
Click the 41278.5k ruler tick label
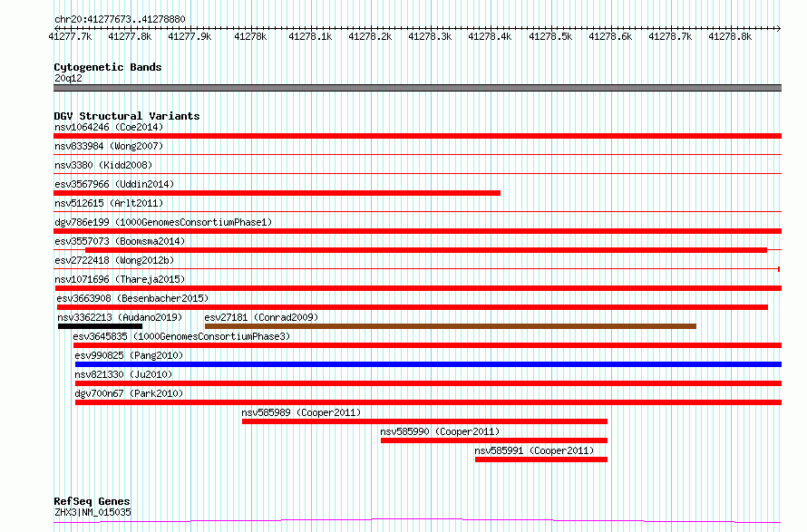(x=550, y=36)
